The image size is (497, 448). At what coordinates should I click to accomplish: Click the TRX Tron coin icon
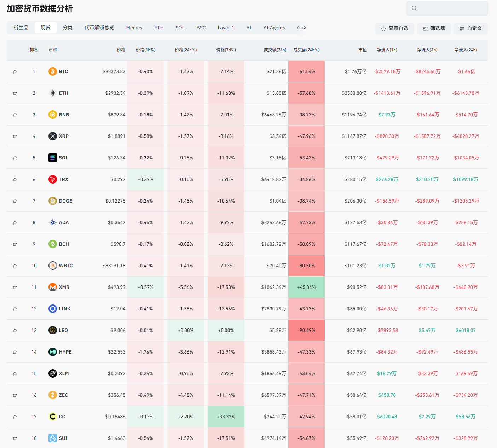52,179
